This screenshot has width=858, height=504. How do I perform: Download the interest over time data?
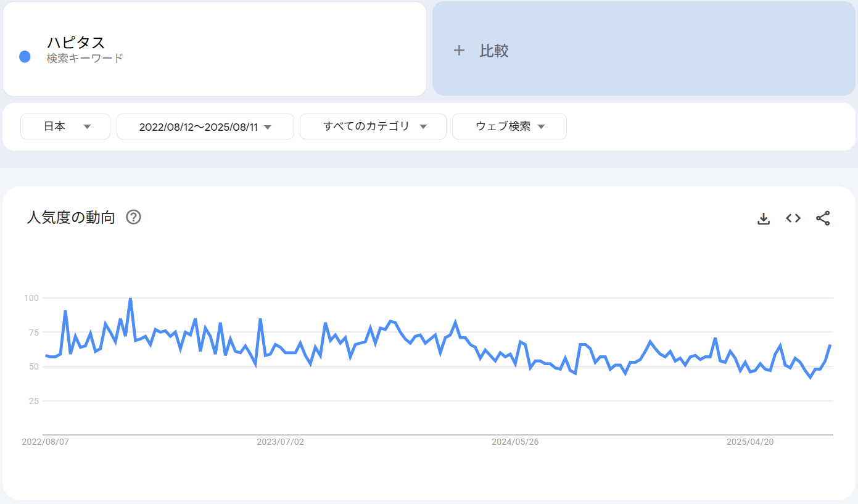tap(764, 218)
